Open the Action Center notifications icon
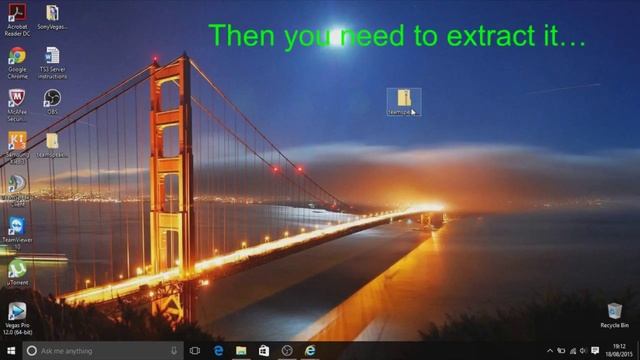The image size is (640, 360). tap(595, 351)
